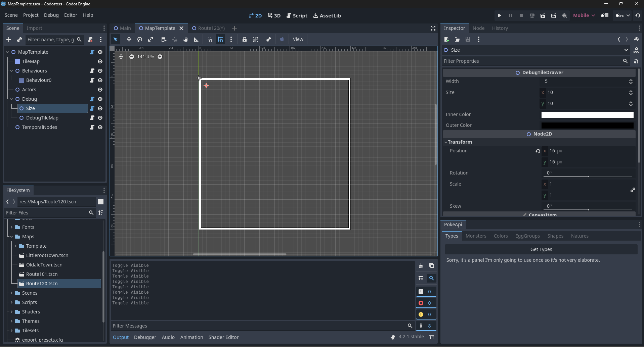Toggle error messages filter in output
Viewport: 644px width, 347px height.
(x=426, y=303)
